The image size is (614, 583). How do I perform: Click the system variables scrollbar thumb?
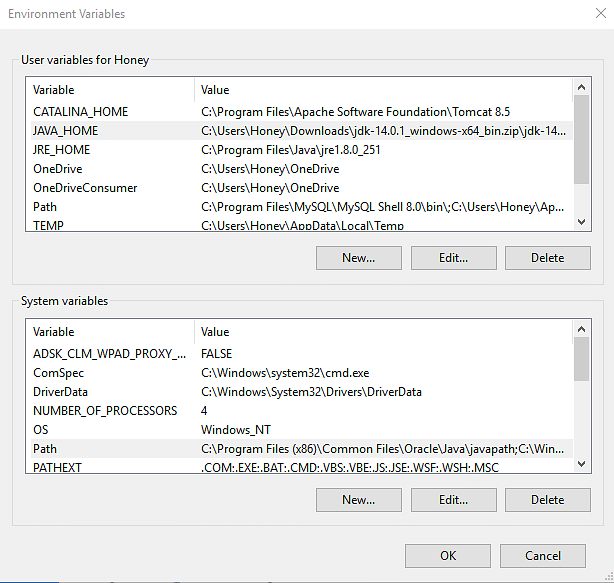click(x=581, y=359)
